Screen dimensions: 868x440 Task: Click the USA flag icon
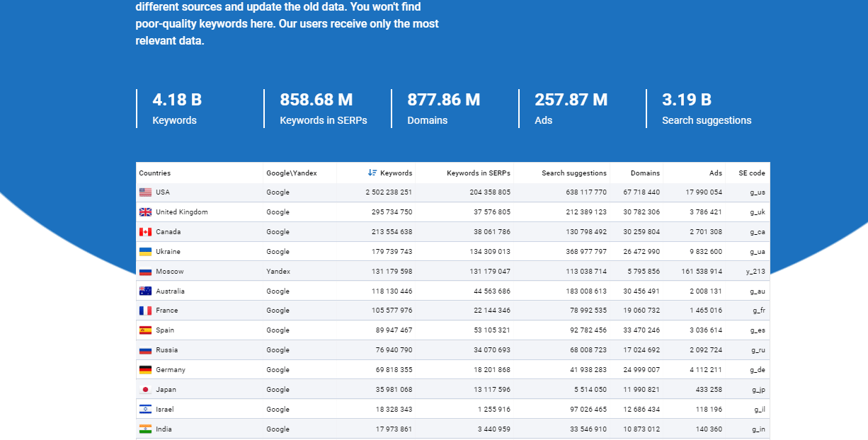pyautogui.click(x=145, y=192)
